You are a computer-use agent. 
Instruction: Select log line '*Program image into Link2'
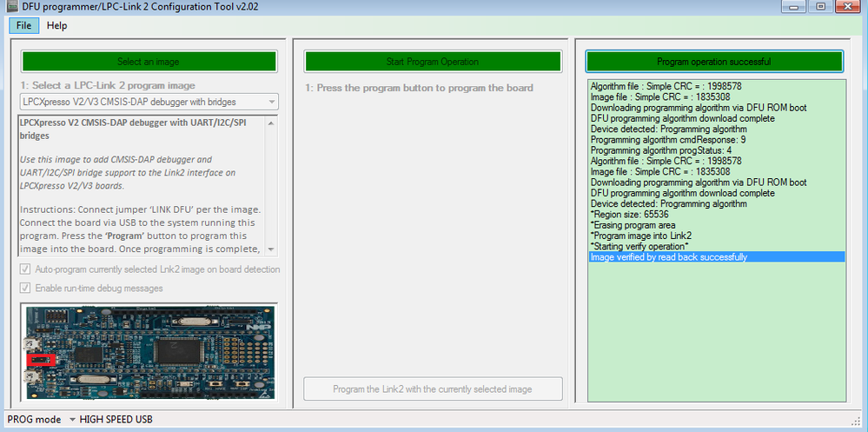(x=716, y=236)
